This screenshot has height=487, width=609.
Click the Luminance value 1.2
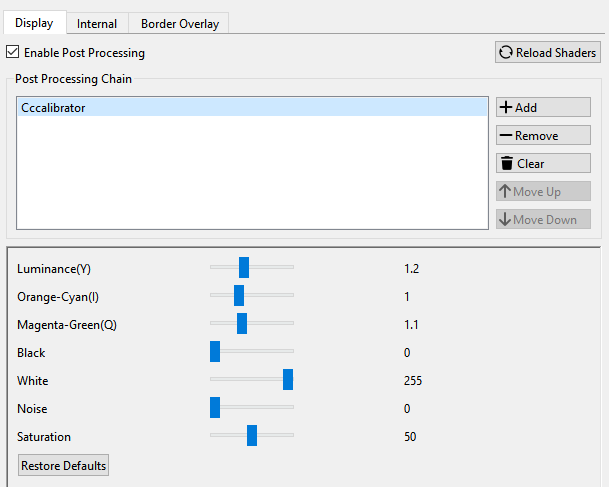(x=411, y=269)
